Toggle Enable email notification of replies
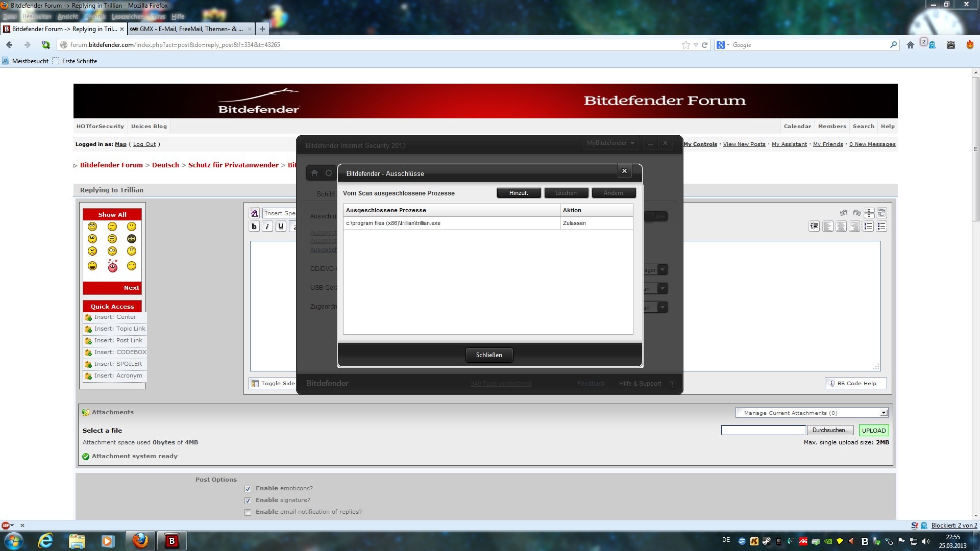 tap(248, 512)
